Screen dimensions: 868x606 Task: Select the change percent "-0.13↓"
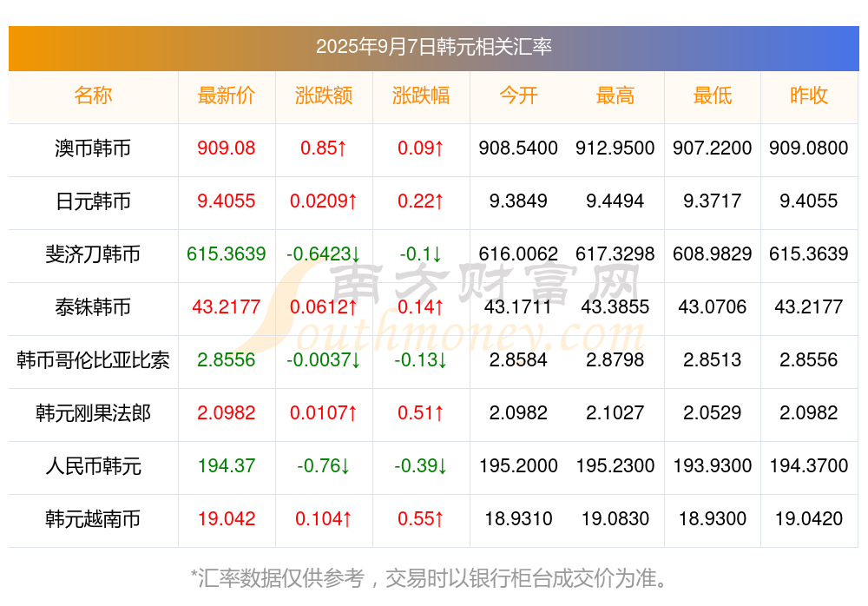point(421,360)
